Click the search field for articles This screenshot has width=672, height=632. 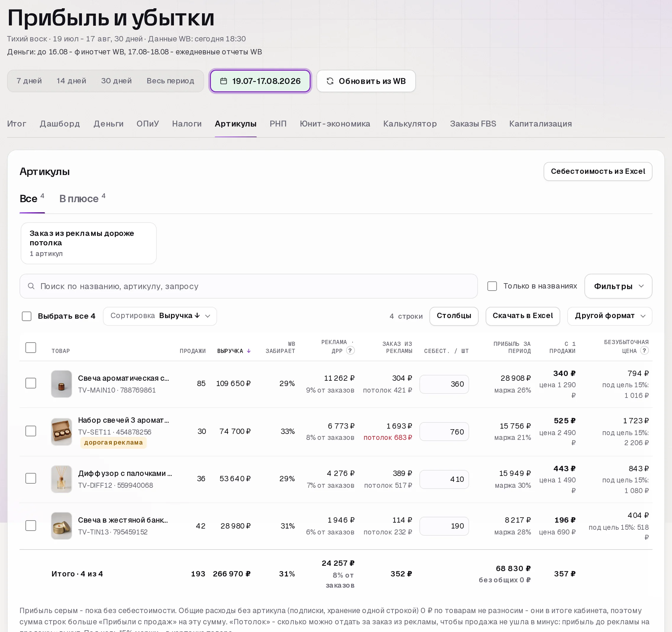pos(248,286)
